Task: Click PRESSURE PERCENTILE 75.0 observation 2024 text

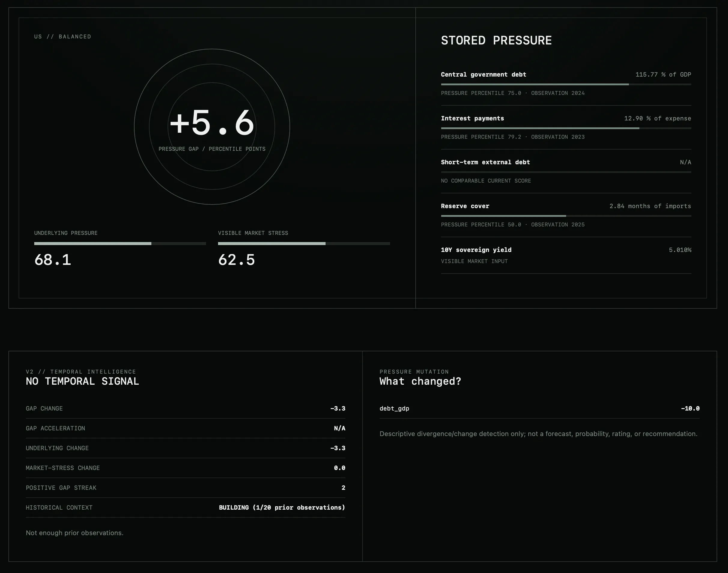Action: (x=513, y=93)
